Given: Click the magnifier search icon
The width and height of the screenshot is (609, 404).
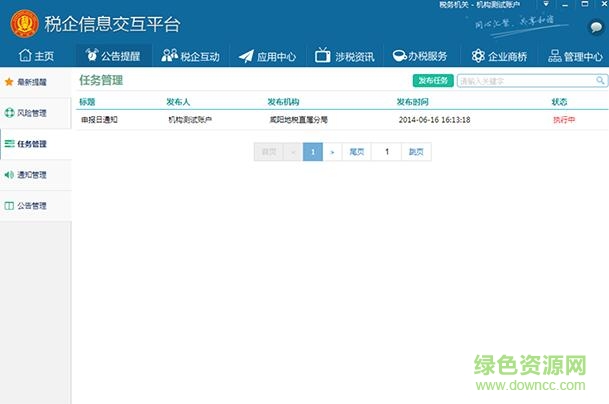Looking at the screenshot, I should point(600,80).
